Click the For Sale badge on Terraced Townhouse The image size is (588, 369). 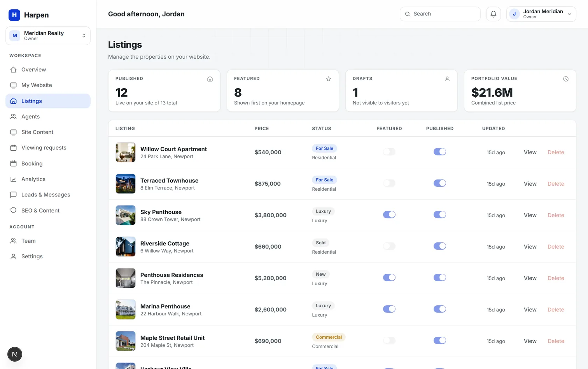click(324, 180)
